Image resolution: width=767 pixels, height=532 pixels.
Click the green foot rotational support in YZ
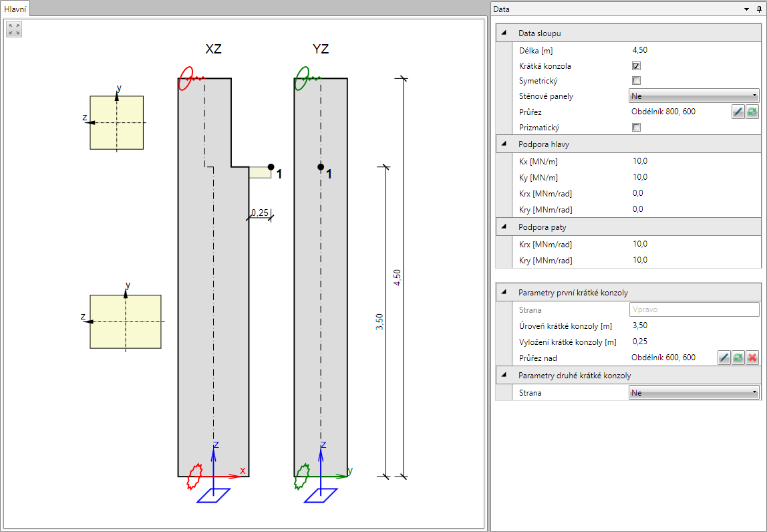[x=302, y=477]
